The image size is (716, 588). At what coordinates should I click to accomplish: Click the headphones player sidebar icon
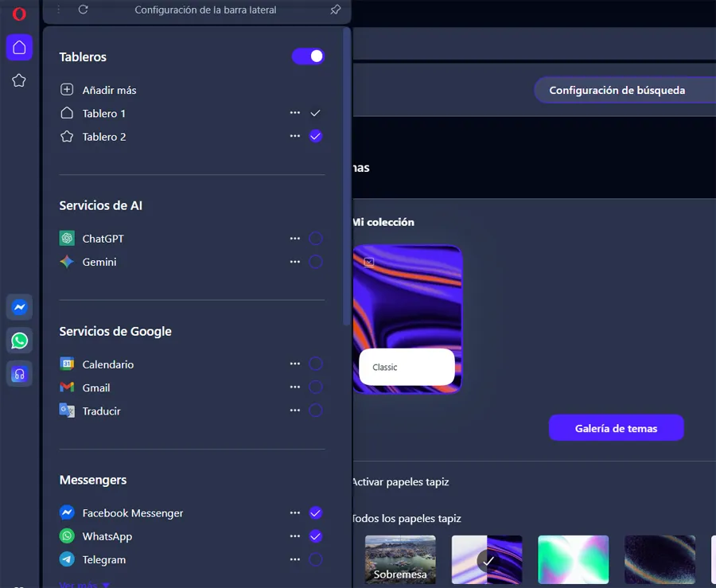click(19, 374)
